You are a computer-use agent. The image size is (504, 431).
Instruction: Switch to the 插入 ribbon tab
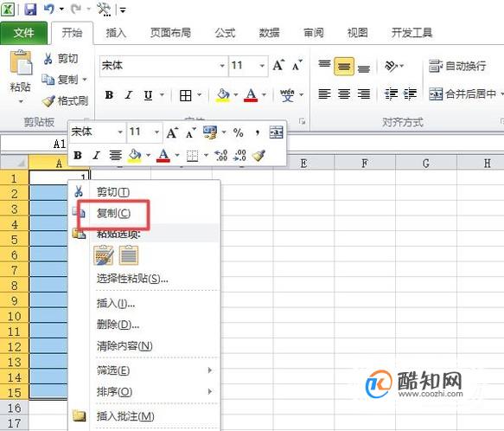click(116, 33)
